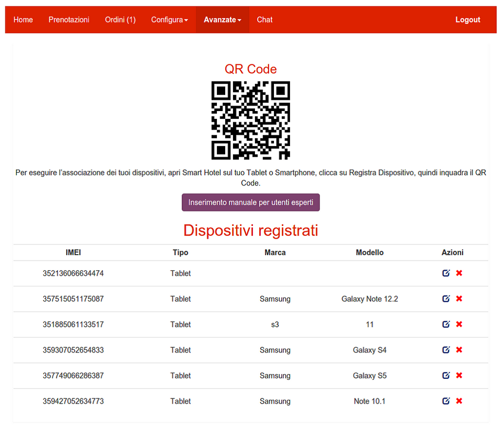
Task: Log out using the Logout link
Action: coord(468,20)
